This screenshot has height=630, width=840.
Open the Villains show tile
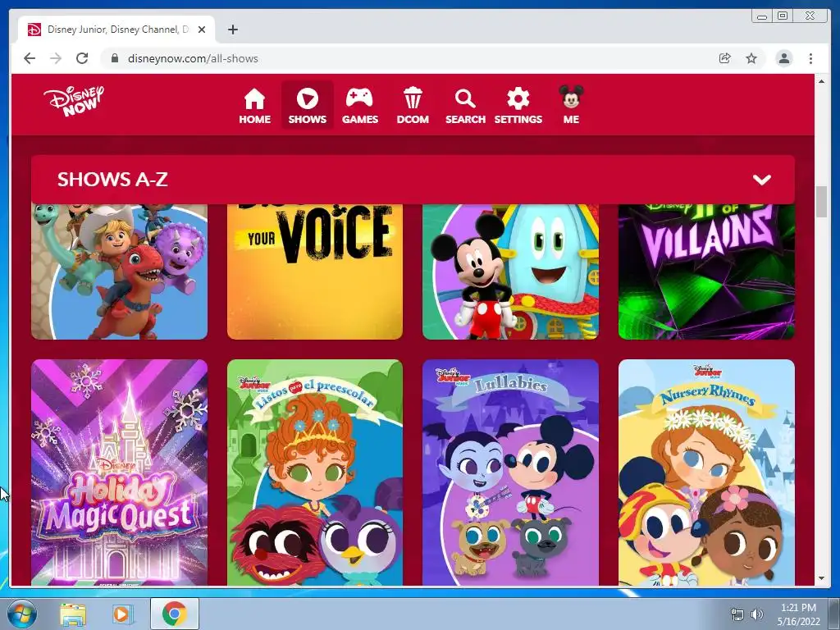point(706,272)
